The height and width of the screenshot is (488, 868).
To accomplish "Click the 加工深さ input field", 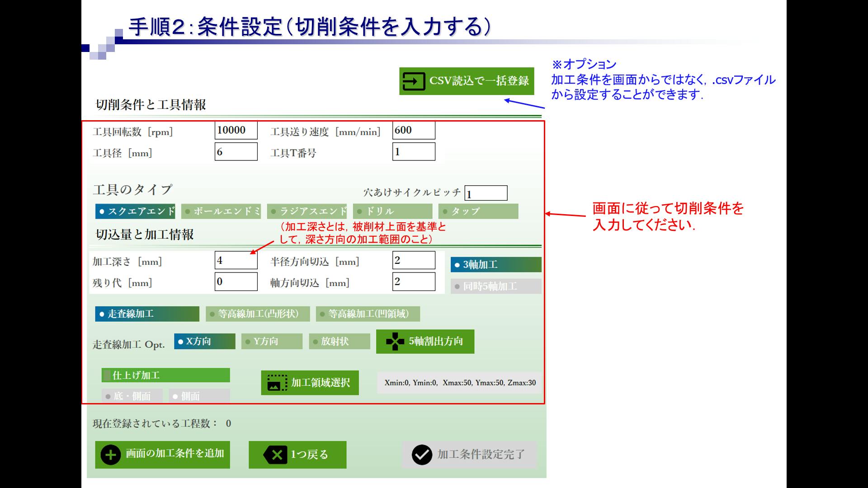I will coord(236,261).
